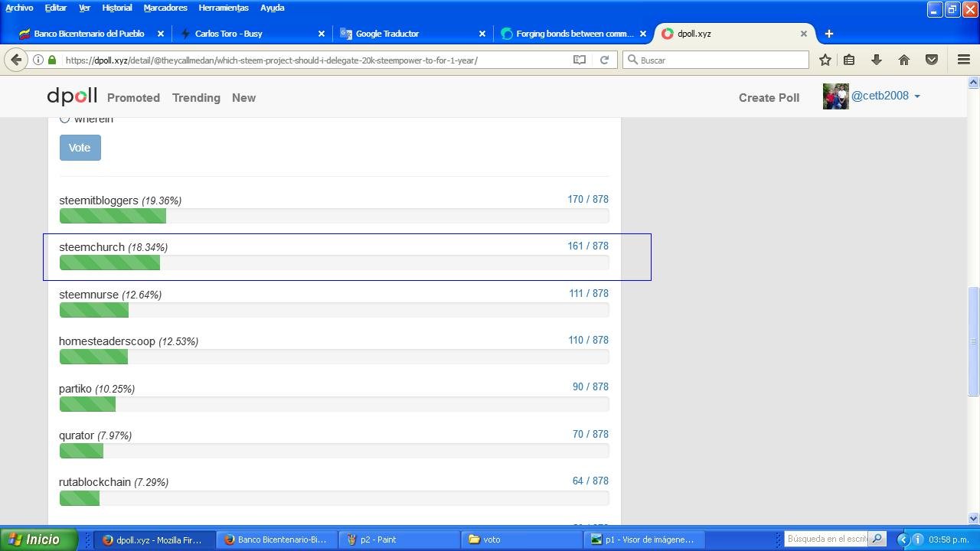Click the scrollbar up arrow

(973, 83)
